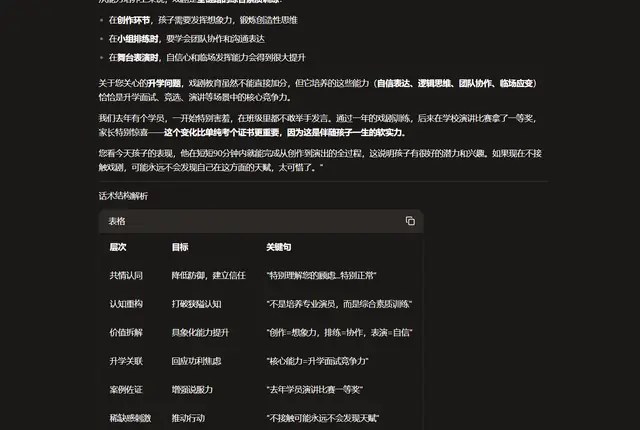The width and height of the screenshot is (640, 430).
Task: Select the '认知重构' table cell
Action: coord(126,304)
